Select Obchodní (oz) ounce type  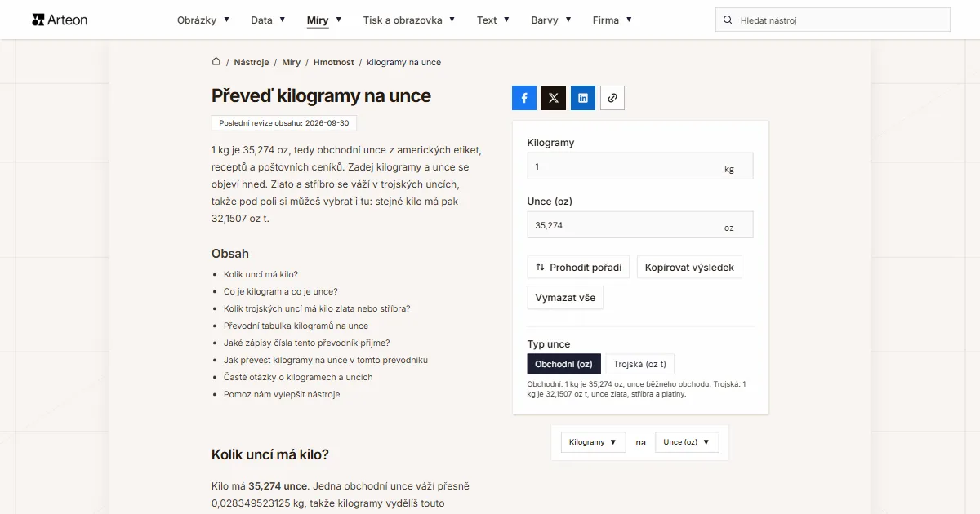point(564,364)
